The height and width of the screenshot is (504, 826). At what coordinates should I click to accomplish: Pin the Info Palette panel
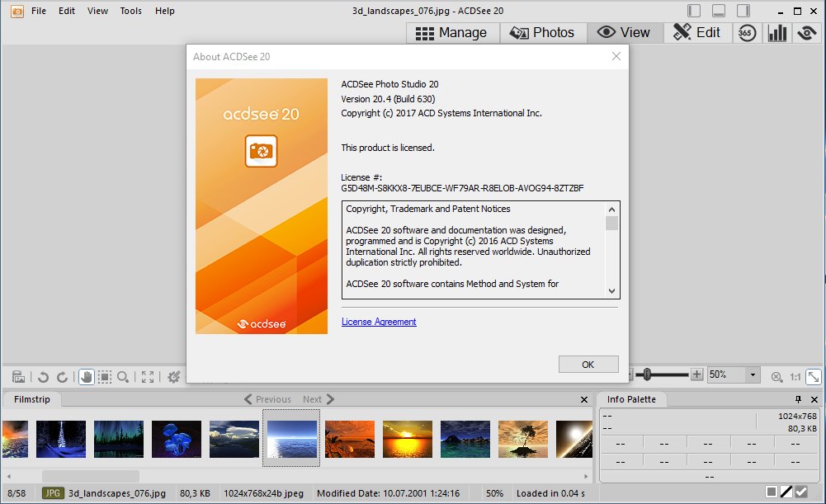[798, 399]
